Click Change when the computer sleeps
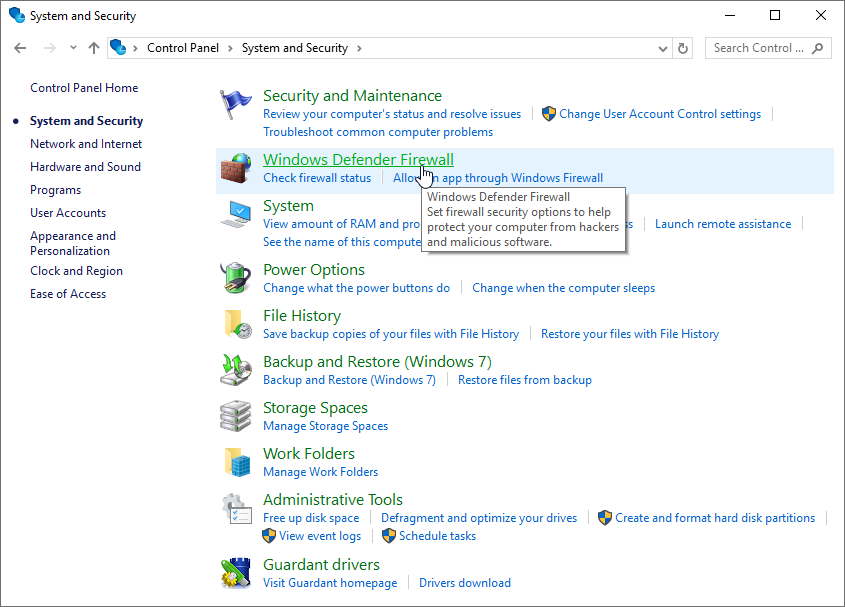845x607 pixels. tap(564, 288)
